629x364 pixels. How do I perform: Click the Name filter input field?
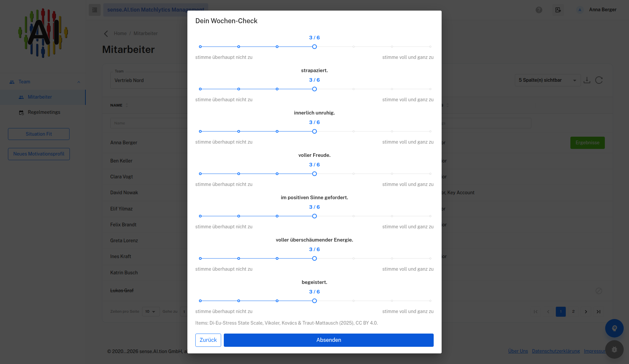(x=149, y=123)
